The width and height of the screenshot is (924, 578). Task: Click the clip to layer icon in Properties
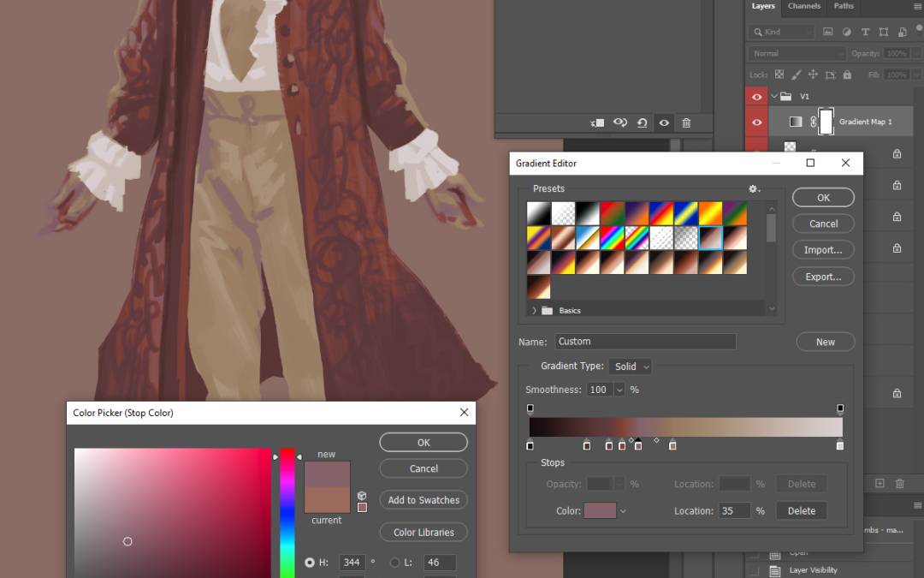coord(598,123)
